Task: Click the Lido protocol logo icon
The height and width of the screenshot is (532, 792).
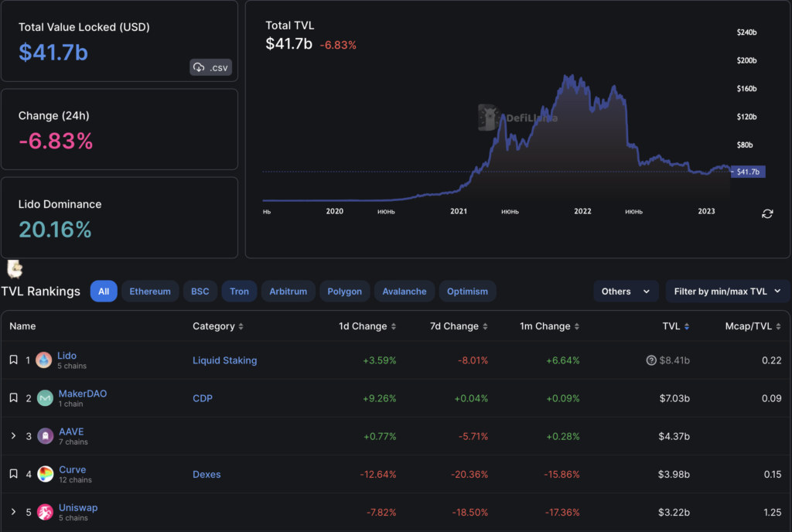Action: tap(44, 360)
